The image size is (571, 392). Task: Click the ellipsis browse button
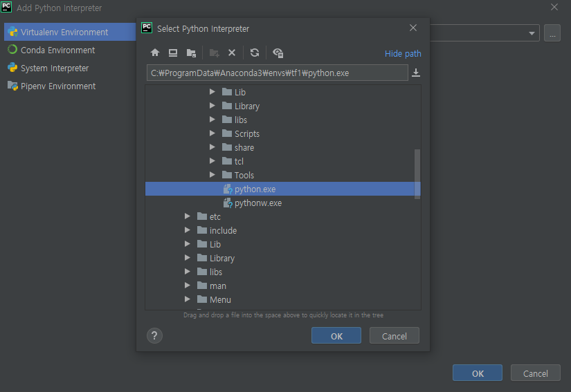pyautogui.click(x=552, y=33)
